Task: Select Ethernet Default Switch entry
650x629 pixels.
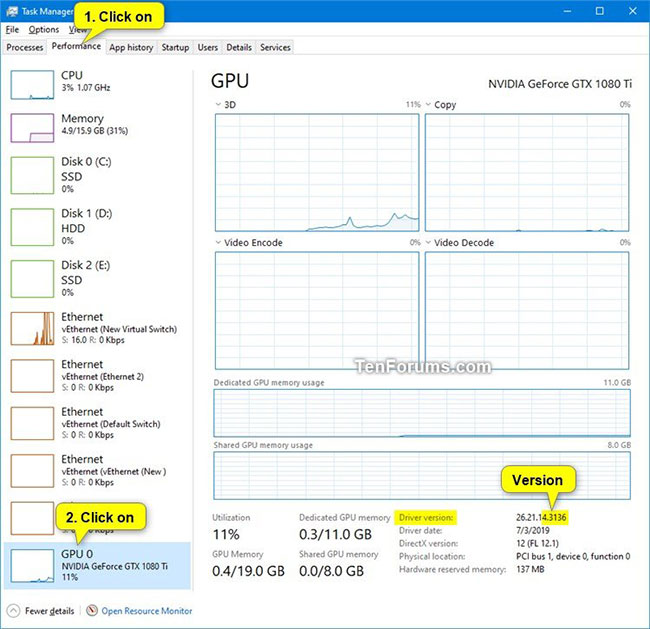Action: pos(97,423)
